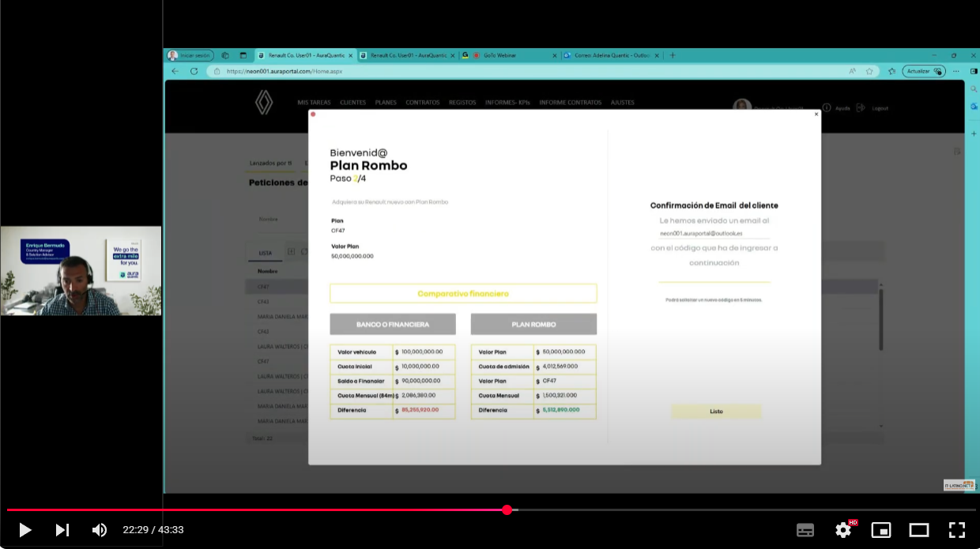Click the Actualizar button in browser toolbar
Screen dimensions: 980x549
[924, 70]
